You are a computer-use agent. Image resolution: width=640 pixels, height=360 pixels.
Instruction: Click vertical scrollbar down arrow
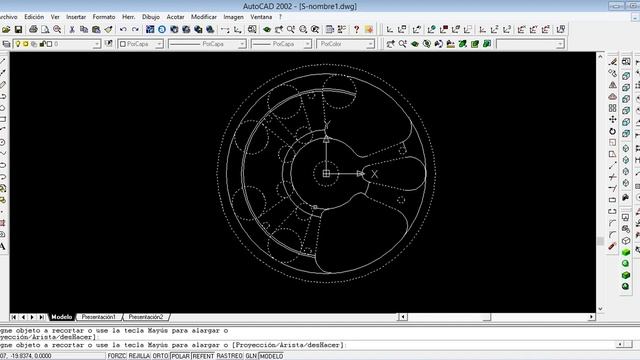click(x=600, y=309)
